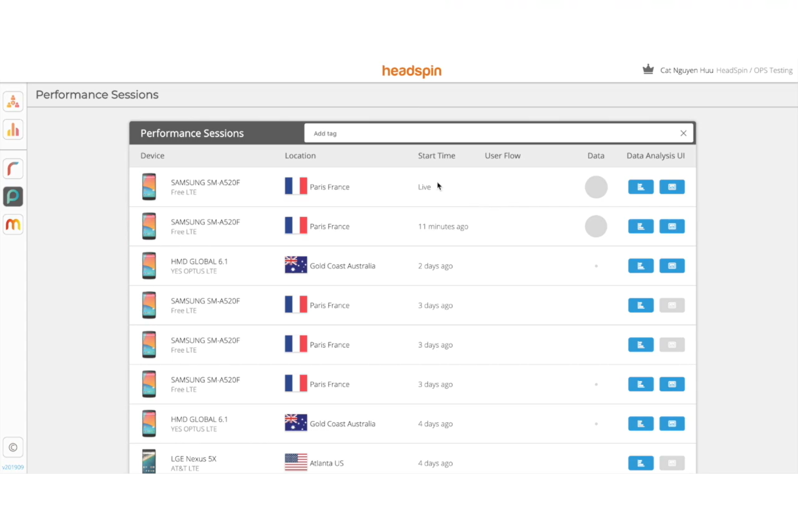Open second analysis button for HMD GLOBAL 4 days ago
798x532 pixels.
click(672, 424)
